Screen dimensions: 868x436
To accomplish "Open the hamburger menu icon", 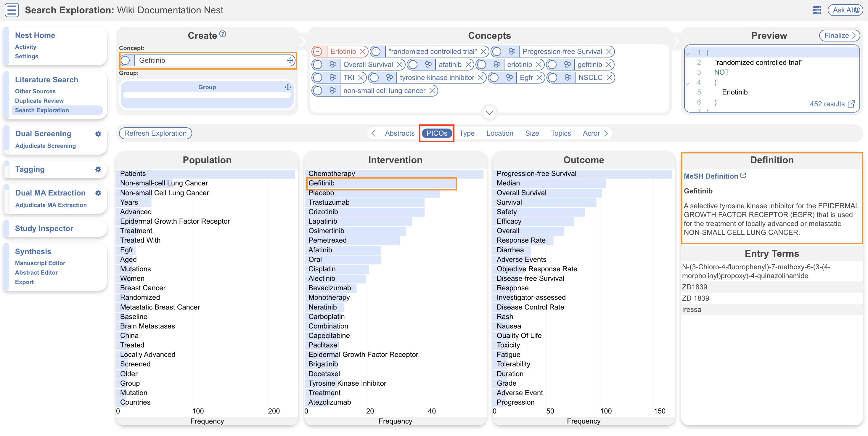I will coord(12,10).
